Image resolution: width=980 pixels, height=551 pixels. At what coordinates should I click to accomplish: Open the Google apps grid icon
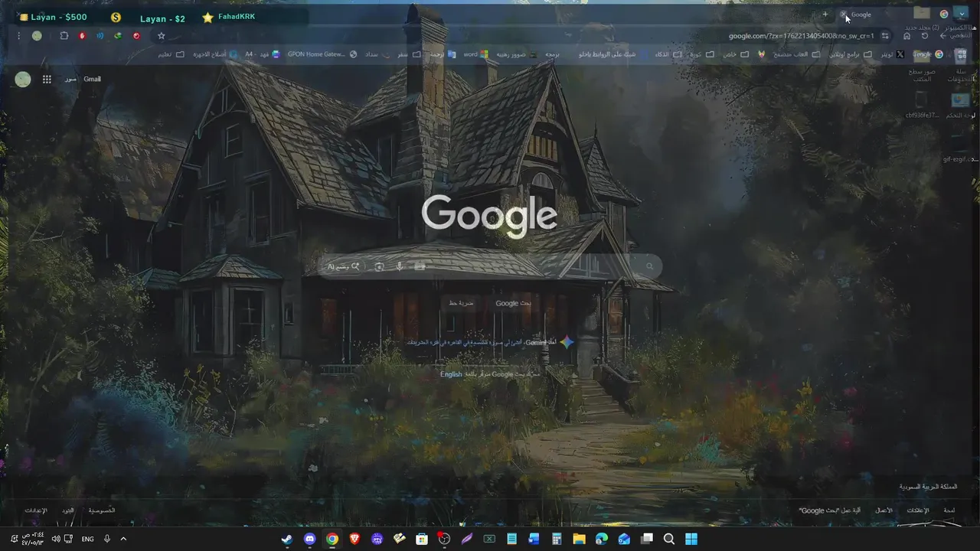click(47, 79)
